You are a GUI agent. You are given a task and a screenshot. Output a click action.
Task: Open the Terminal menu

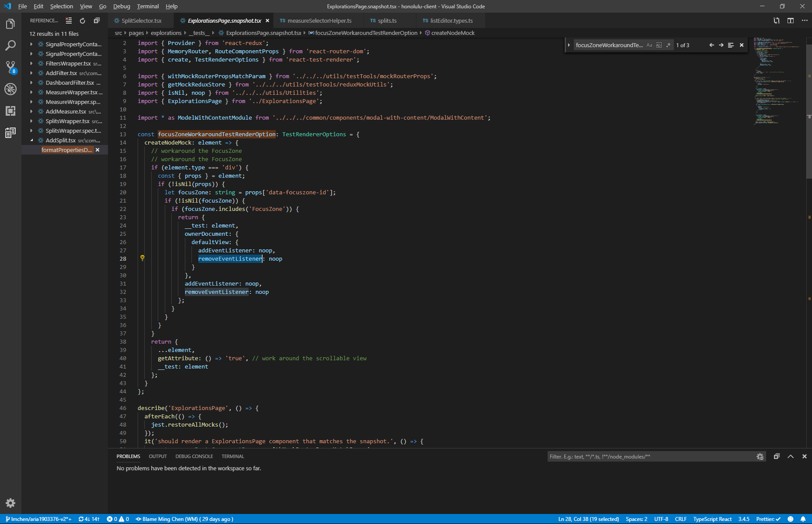click(148, 6)
